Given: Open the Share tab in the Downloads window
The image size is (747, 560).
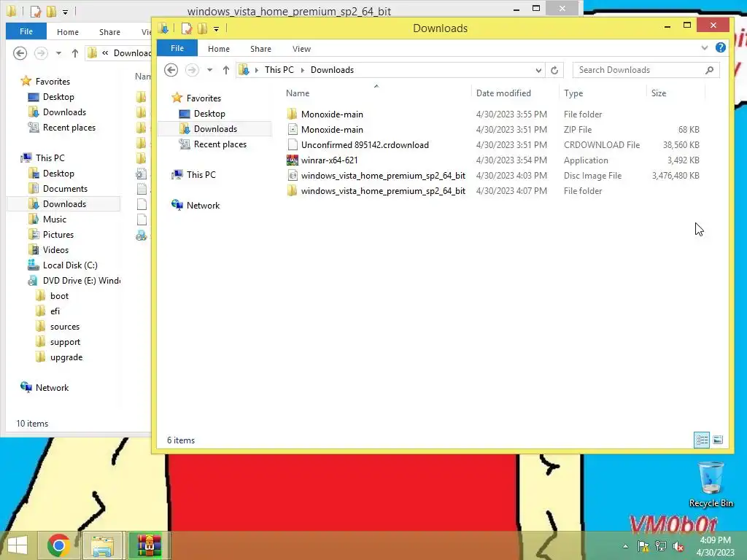Looking at the screenshot, I should point(260,49).
